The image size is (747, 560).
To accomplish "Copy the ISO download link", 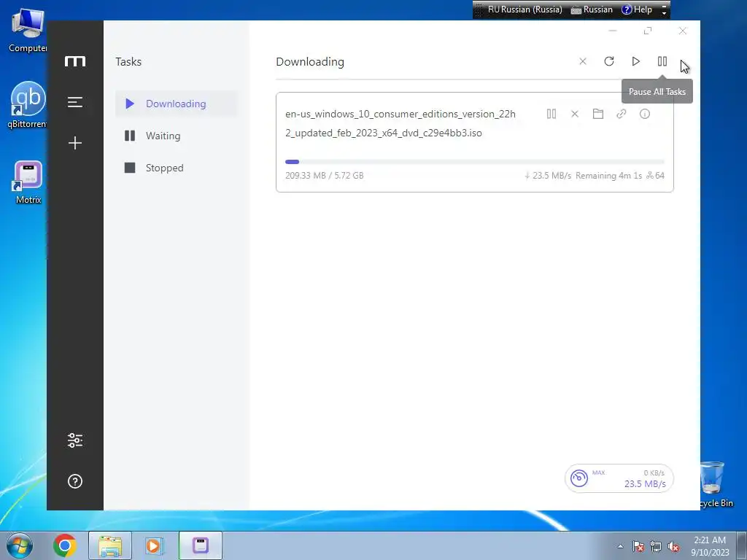I will (622, 114).
